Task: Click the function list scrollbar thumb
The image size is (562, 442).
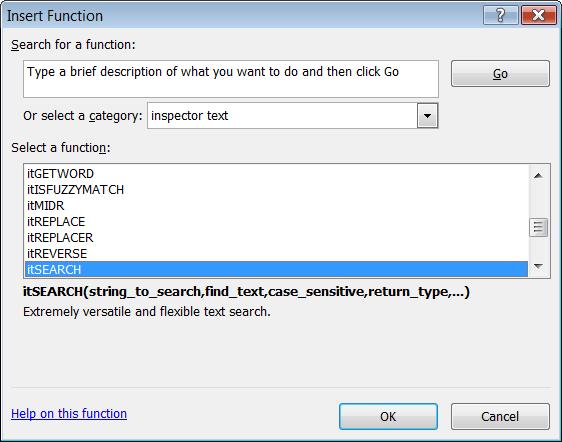Action: click(x=538, y=227)
